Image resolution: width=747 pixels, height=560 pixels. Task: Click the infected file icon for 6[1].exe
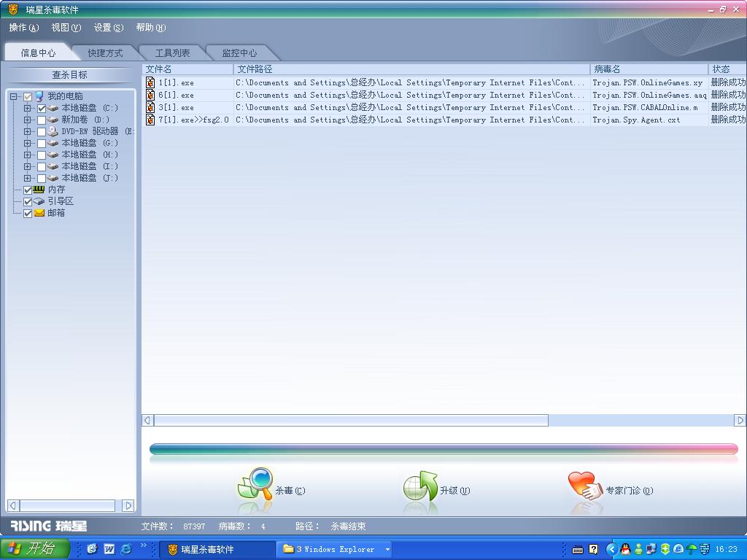[x=150, y=95]
